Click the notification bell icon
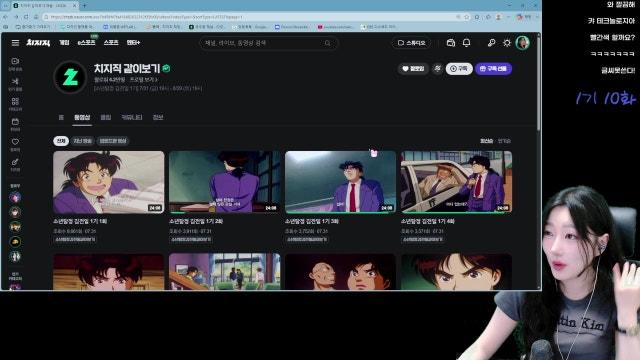The image size is (640, 360). [x=467, y=43]
